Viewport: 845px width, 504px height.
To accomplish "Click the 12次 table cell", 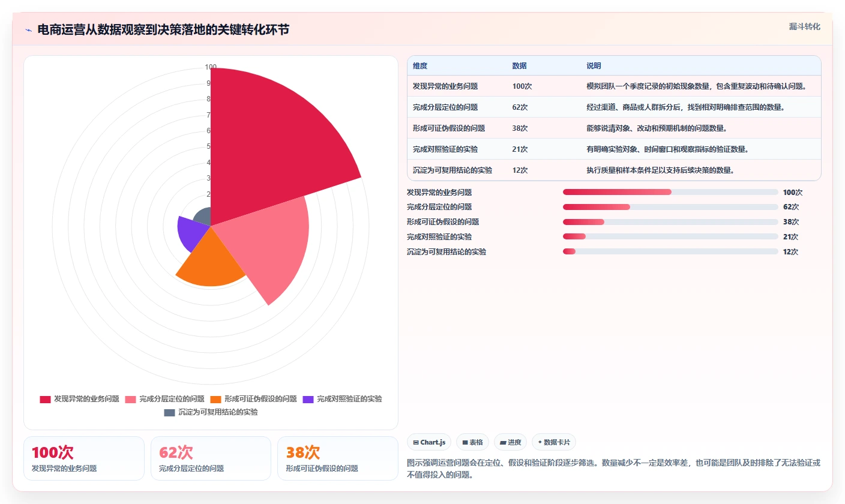I will (520, 170).
